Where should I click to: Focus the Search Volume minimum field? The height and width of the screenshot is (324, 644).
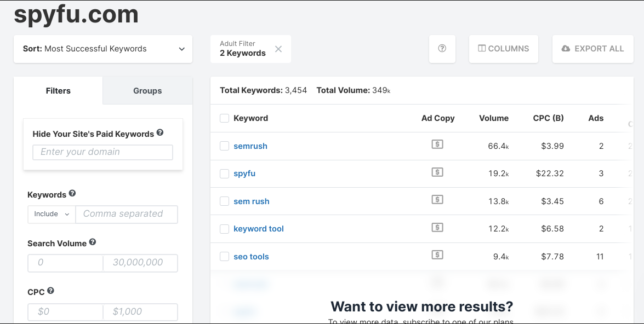65,263
